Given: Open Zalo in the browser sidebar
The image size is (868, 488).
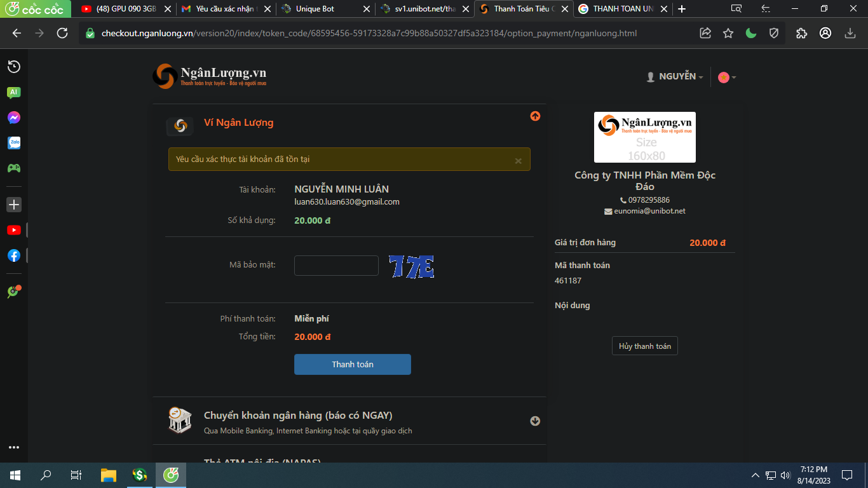Looking at the screenshot, I should pos(14,143).
